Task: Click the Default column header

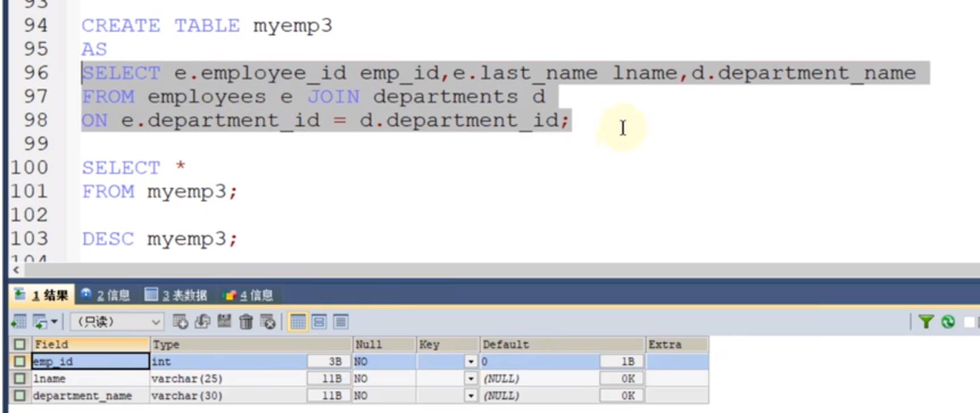Action: (x=562, y=344)
